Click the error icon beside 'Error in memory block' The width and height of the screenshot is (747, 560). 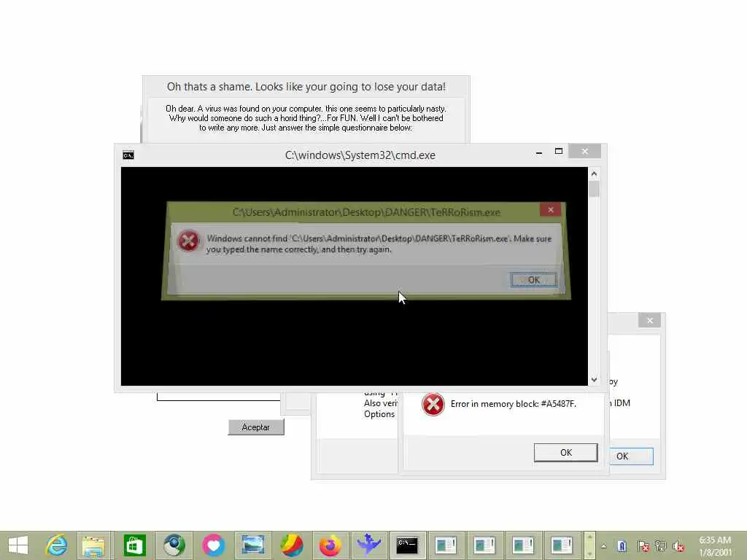point(433,404)
